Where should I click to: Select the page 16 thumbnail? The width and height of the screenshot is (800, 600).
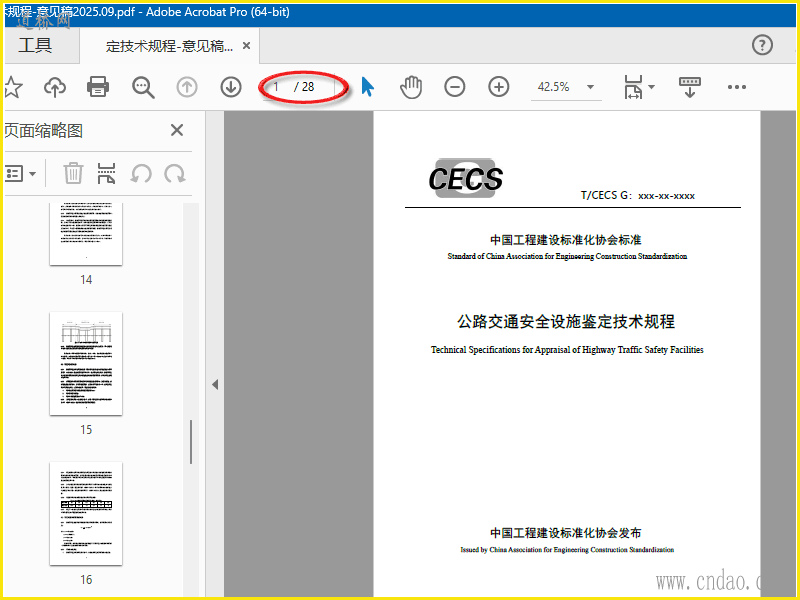click(86, 513)
